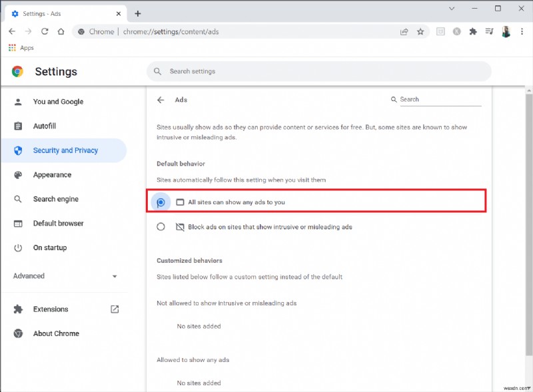
Task: Click the share page icon in address bar
Action: pos(404,31)
